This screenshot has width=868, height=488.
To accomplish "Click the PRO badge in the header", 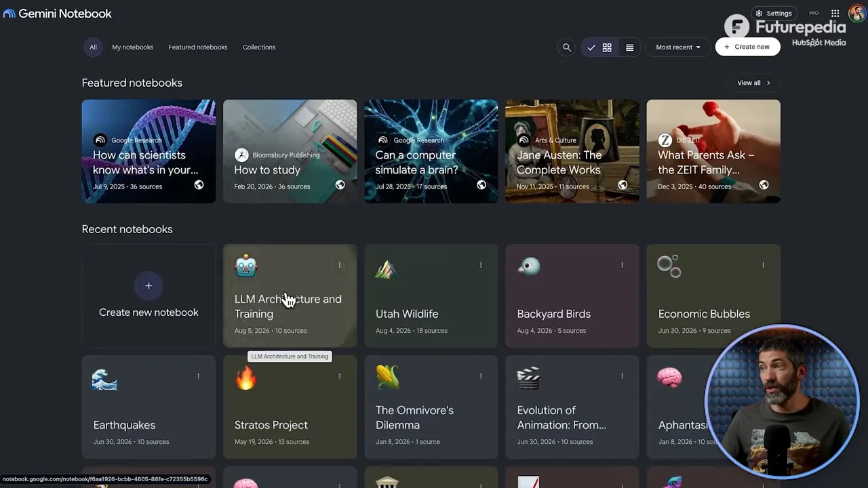I will click(814, 13).
